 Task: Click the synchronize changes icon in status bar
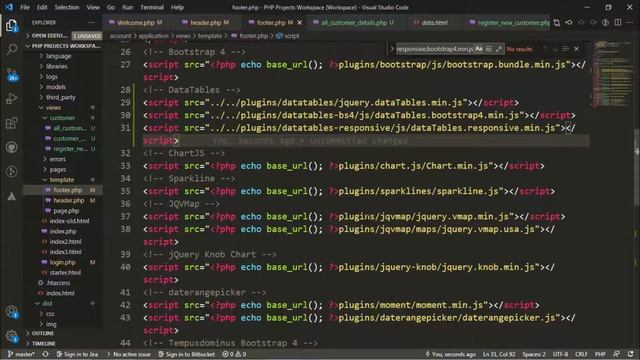click(45, 354)
